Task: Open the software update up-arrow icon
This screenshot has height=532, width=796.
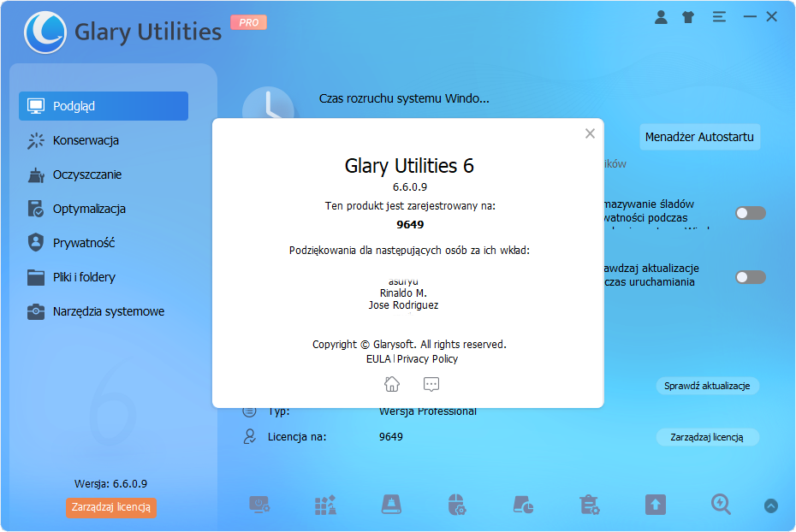Action: [656, 505]
